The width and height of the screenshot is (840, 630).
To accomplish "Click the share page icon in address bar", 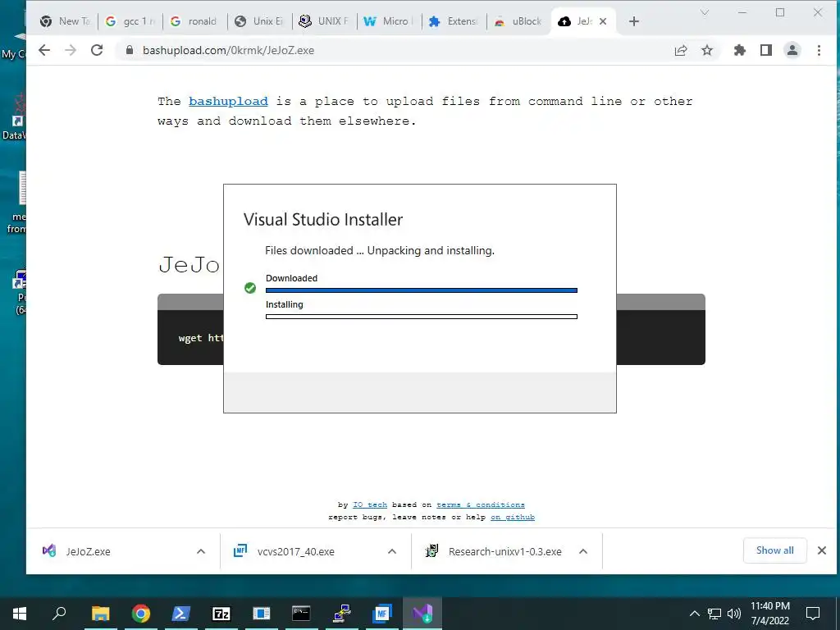I will click(681, 50).
